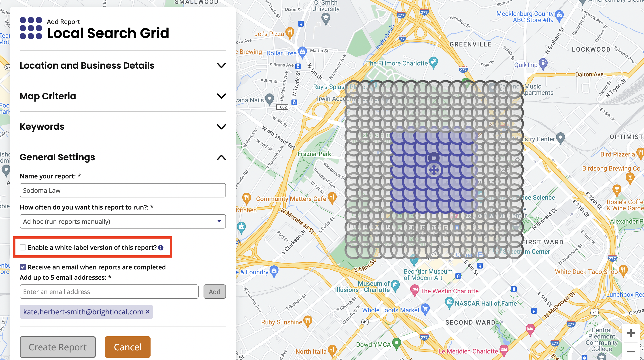This screenshot has width=644, height=360.
Task: Zoom out on the map with minus
Action: click(x=631, y=351)
